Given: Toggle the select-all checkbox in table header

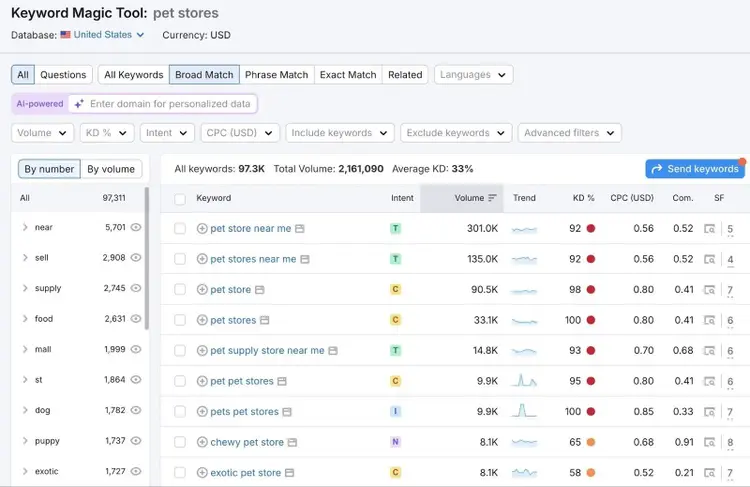Looking at the screenshot, I should [x=180, y=199].
